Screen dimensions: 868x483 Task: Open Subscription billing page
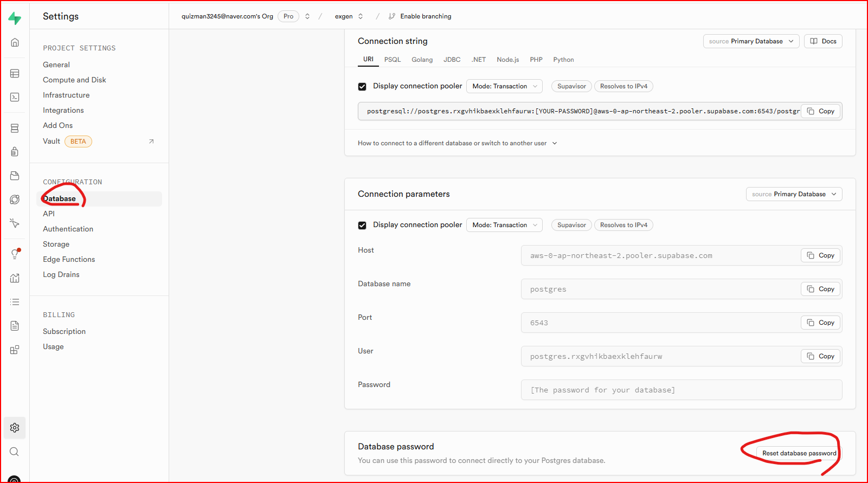click(64, 331)
